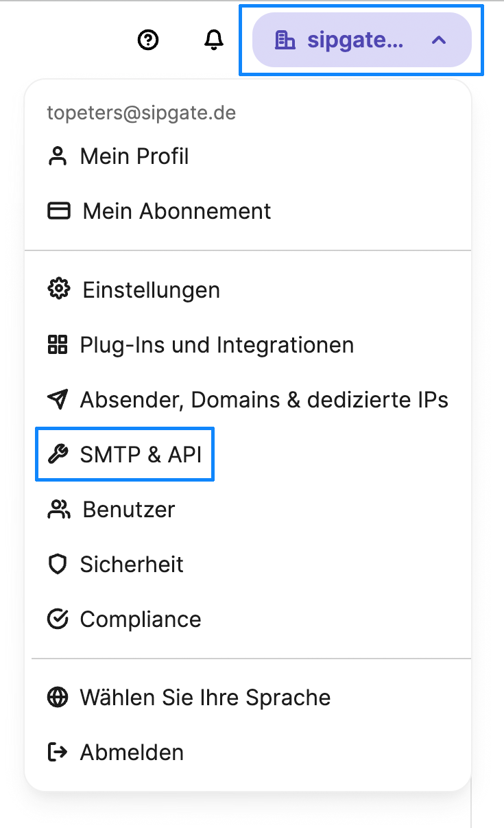The width and height of the screenshot is (504, 828).
Task: Open Sicherheit via the shield icon
Action: click(60, 564)
